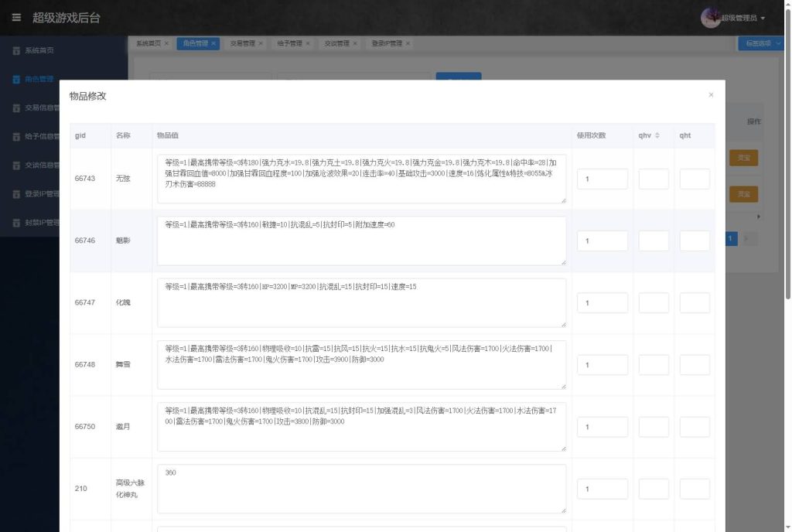This screenshot has height=532, width=792.
Task: Click in 无弦 item value textarea
Action: pos(361,179)
